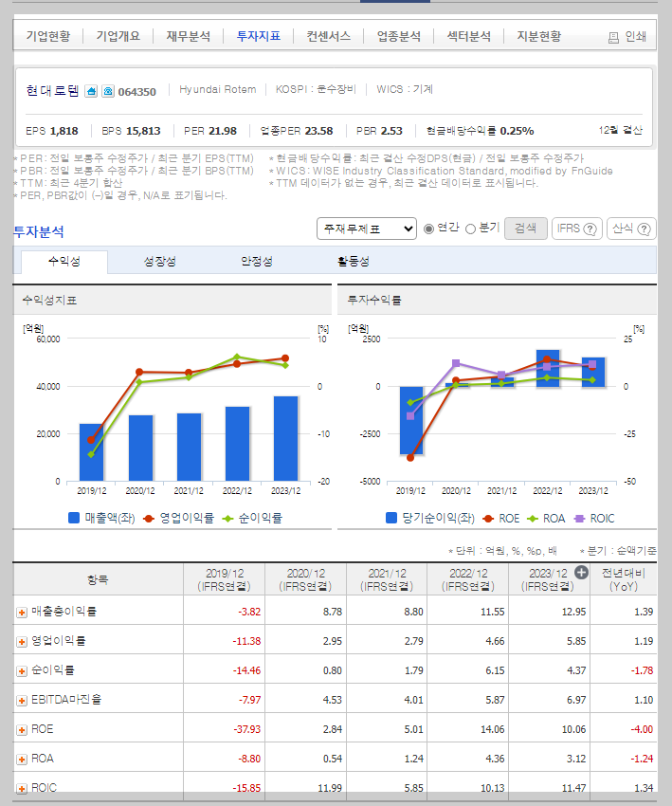The height and width of the screenshot is (806, 672).
Task: Open the 기업개요 menu
Action: (x=118, y=36)
